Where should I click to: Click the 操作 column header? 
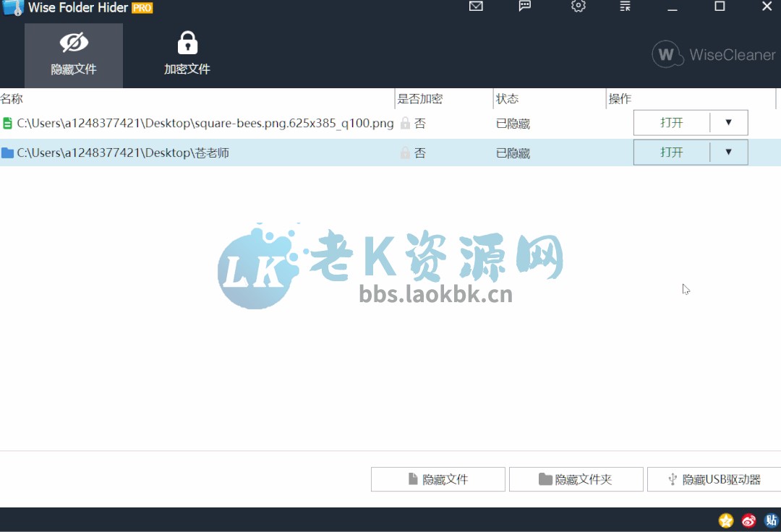click(691, 98)
